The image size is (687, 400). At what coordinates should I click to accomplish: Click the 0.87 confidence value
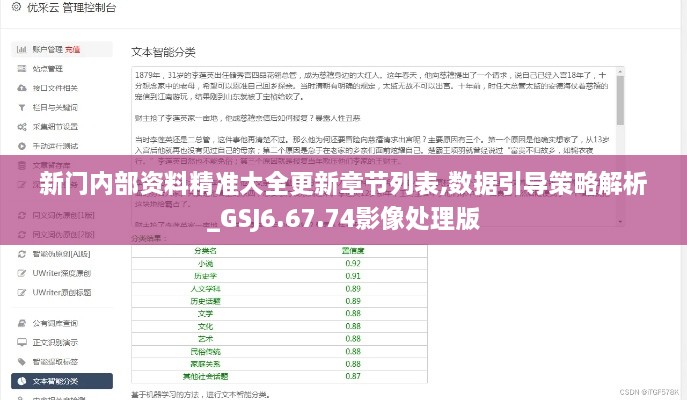point(353,376)
